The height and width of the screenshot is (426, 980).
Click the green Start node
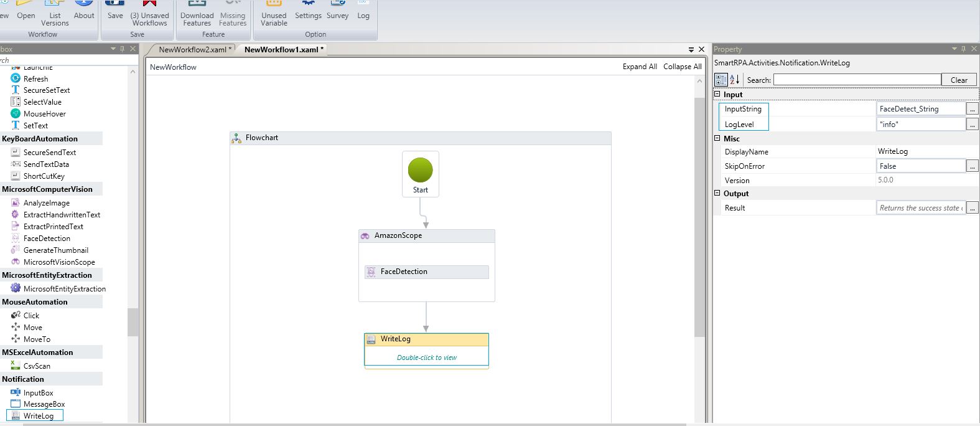click(x=420, y=170)
